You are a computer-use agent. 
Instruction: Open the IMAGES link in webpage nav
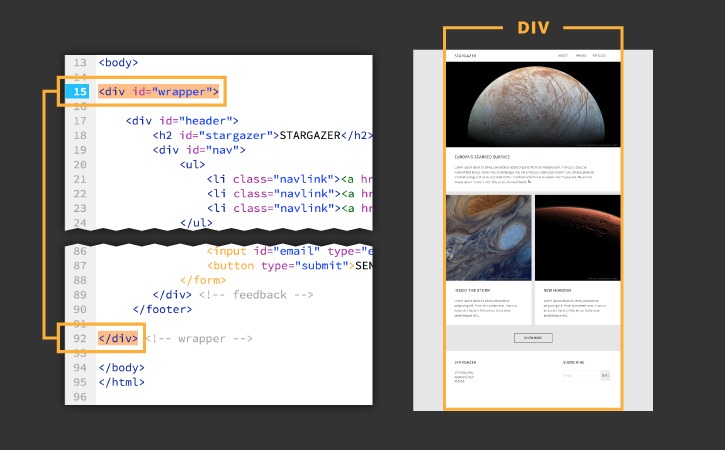(581, 55)
